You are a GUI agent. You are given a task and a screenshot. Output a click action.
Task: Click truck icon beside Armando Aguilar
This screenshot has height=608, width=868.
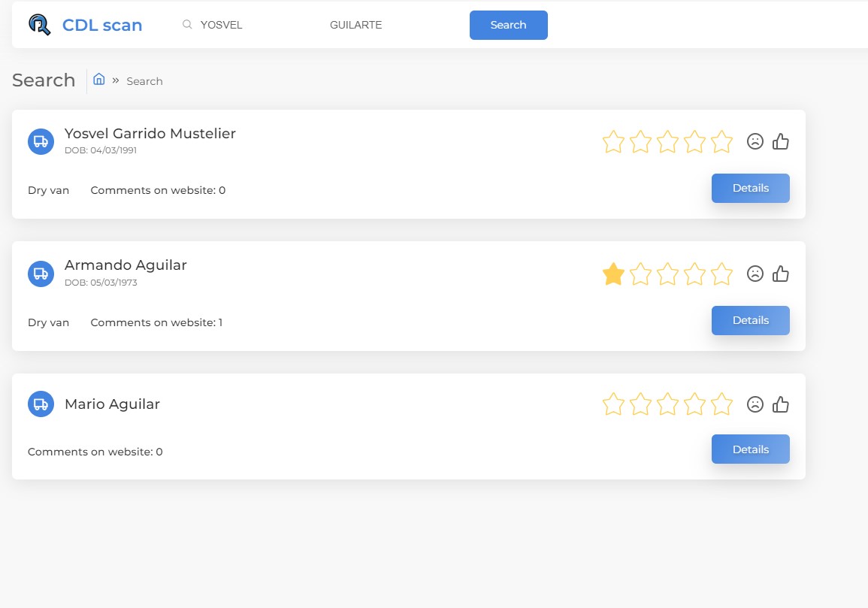point(41,274)
